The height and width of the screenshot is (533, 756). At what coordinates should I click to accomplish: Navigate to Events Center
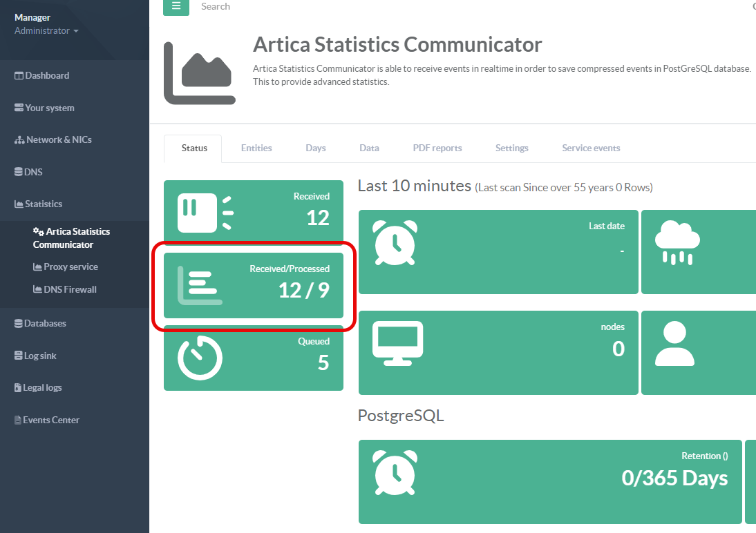click(x=50, y=420)
